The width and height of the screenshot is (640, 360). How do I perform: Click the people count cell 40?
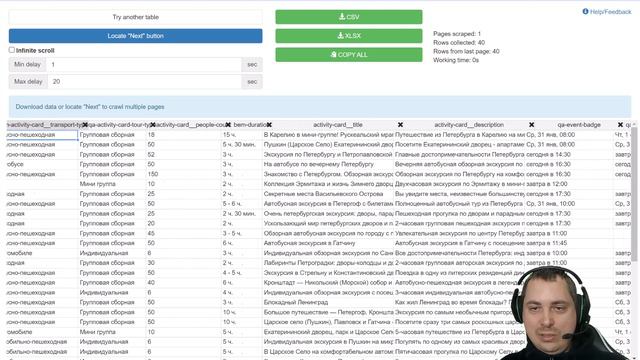click(183, 282)
